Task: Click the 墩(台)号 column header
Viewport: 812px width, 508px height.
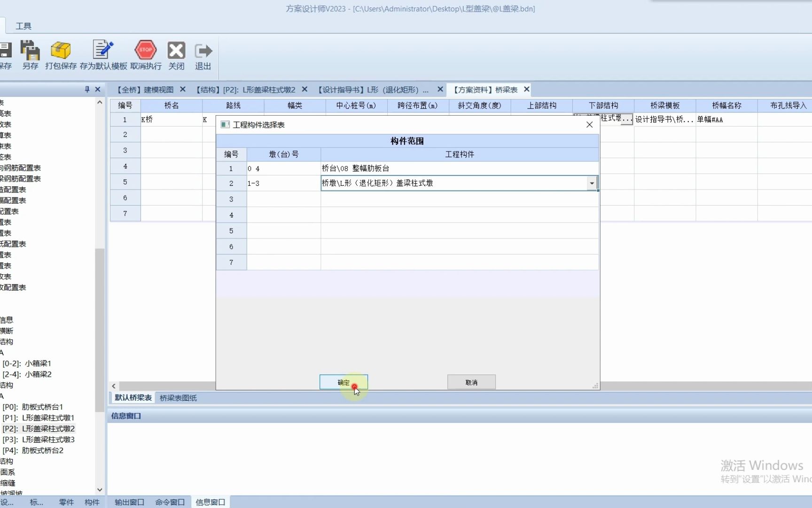Action: click(x=284, y=154)
